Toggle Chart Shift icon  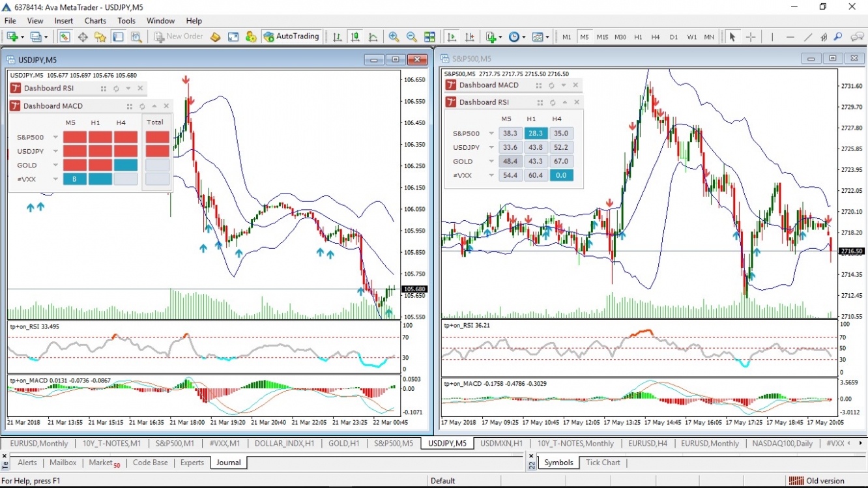click(470, 37)
